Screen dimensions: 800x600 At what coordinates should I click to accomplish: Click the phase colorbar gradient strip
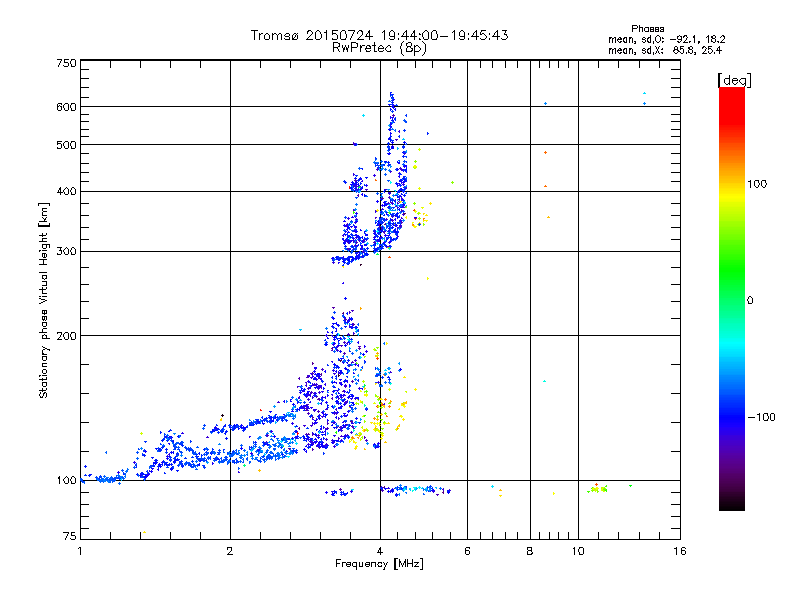pos(732,299)
